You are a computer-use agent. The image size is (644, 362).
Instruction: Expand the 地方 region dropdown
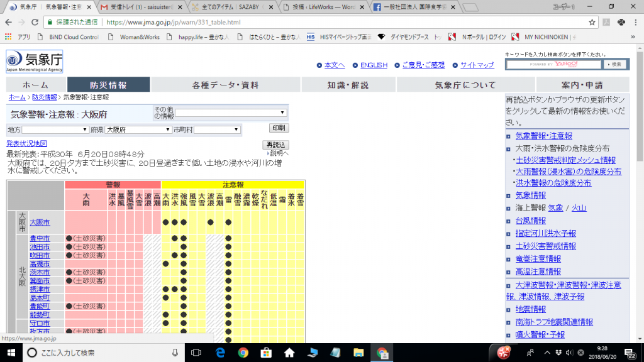(x=55, y=129)
